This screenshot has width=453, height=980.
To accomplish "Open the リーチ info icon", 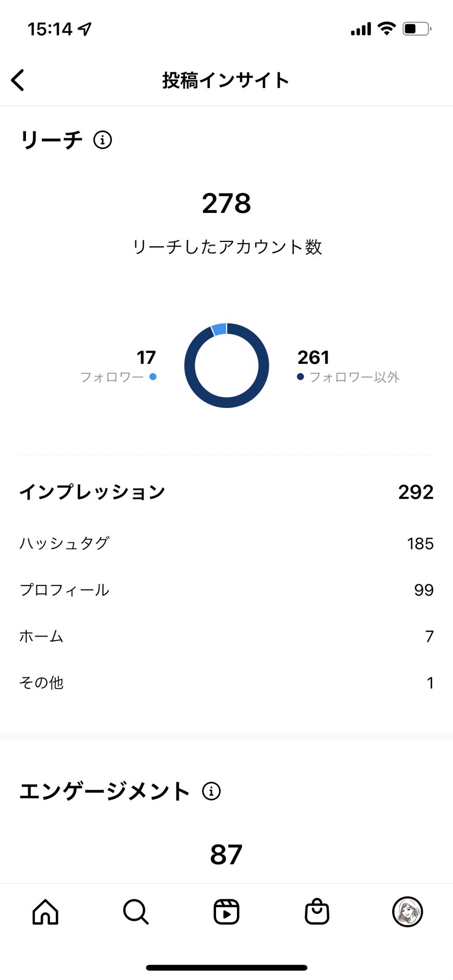I will [103, 140].
